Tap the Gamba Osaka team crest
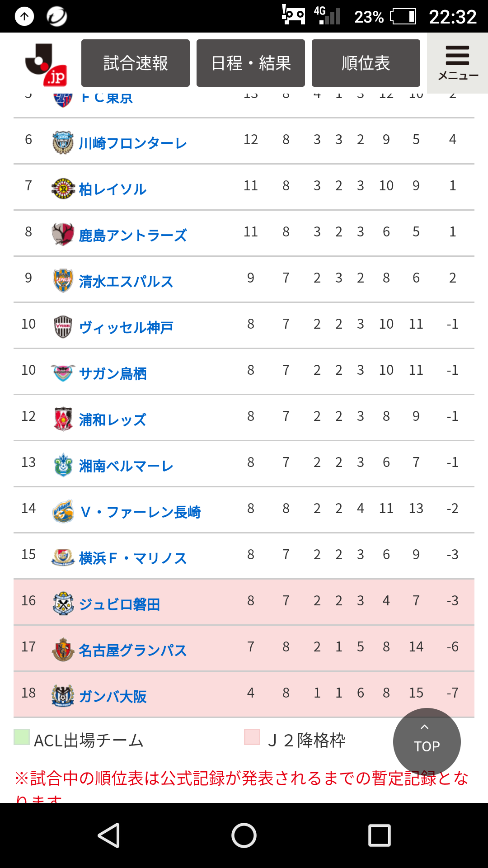The image size is (488, 868). coord(63,696)
